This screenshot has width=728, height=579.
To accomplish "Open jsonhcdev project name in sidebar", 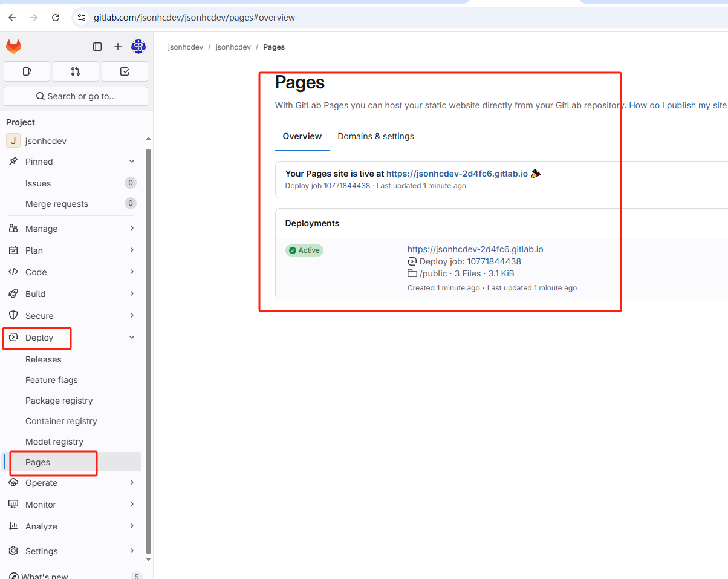I will click(x=46, y=141).
